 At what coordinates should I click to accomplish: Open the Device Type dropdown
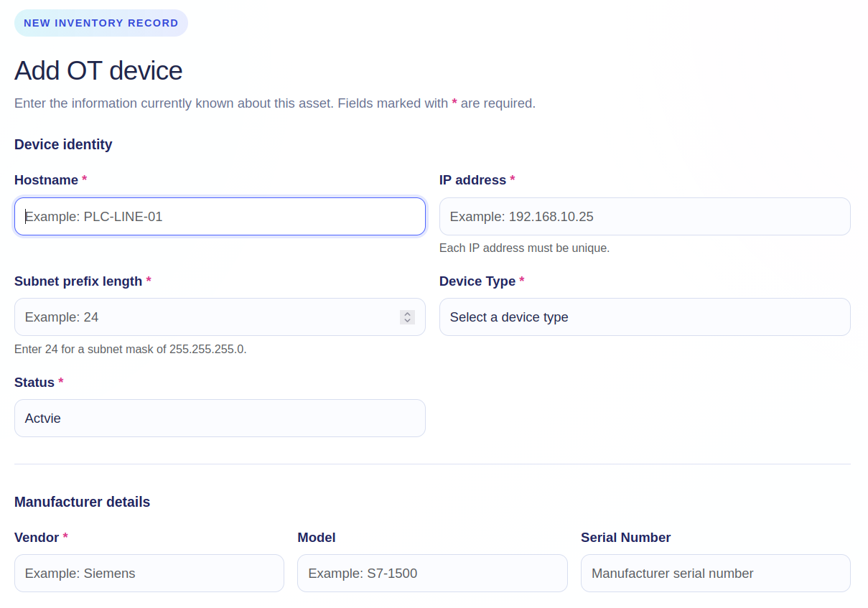[645, 317]
